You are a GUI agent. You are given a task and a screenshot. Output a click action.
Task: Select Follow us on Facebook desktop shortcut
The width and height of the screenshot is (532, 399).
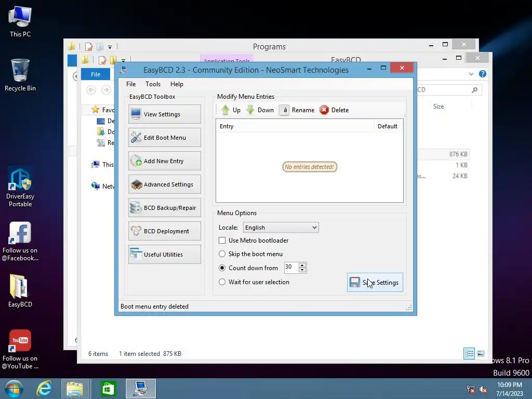point(20,241)
